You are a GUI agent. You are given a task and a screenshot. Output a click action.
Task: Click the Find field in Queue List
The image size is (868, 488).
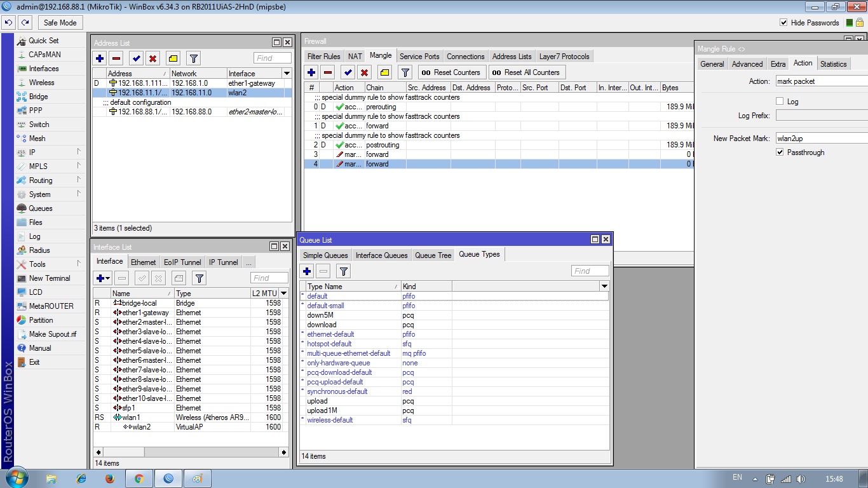pyautogui.click(x=590, y=271)
